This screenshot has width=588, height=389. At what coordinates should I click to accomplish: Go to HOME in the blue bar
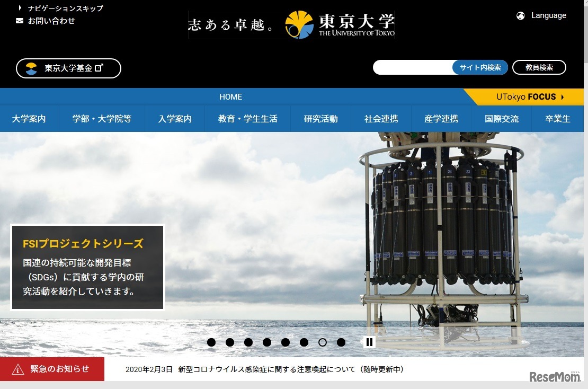pos(230,97)
